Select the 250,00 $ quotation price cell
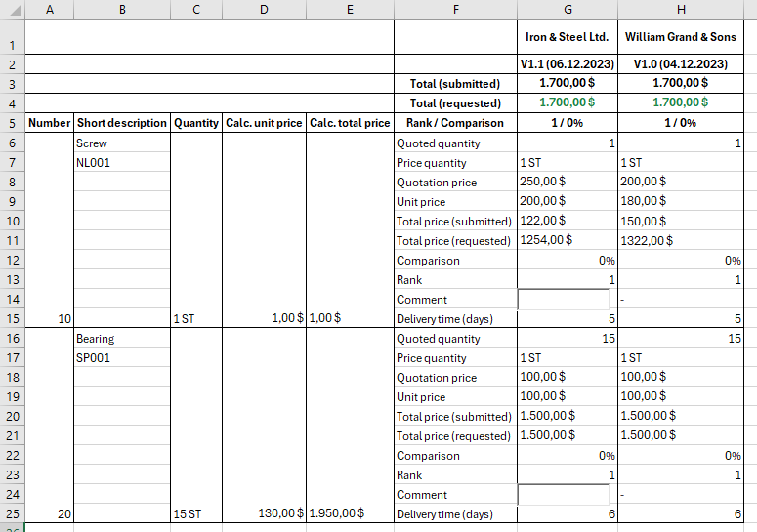Screen dimensions: 757x532 click(x=567, y=183)
